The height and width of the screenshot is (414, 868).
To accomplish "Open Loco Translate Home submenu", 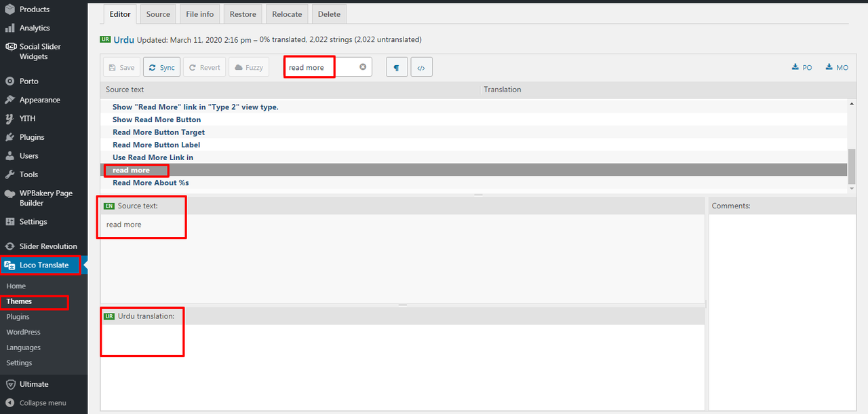I will pos(16,286).
